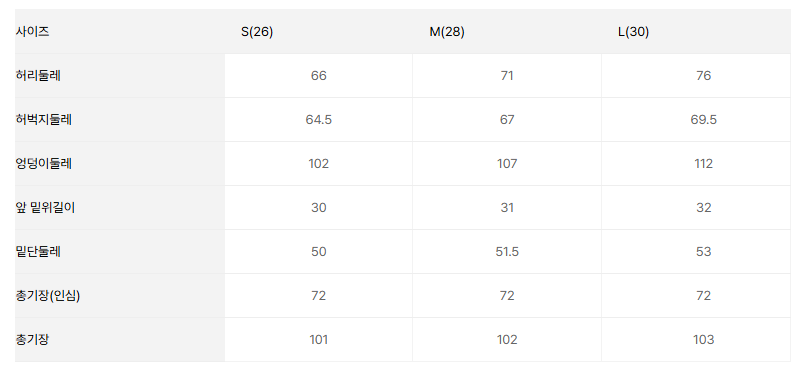Select thigh value 69.5 for size L

[703, 120]
